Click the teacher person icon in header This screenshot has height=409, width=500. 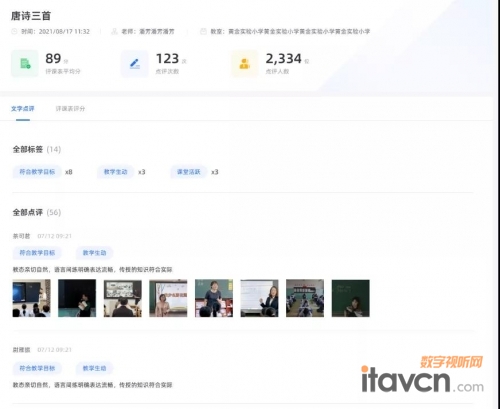pos(114,31)
